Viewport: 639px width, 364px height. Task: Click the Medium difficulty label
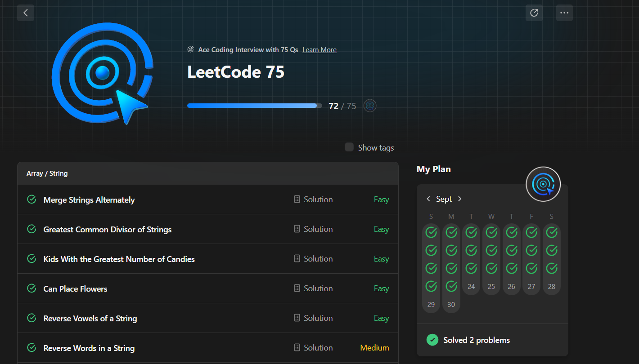point(374,348)
